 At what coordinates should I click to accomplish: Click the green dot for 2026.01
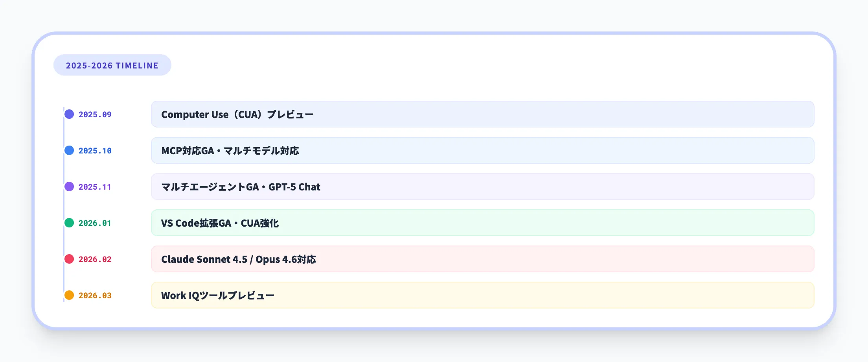point(69,223)
